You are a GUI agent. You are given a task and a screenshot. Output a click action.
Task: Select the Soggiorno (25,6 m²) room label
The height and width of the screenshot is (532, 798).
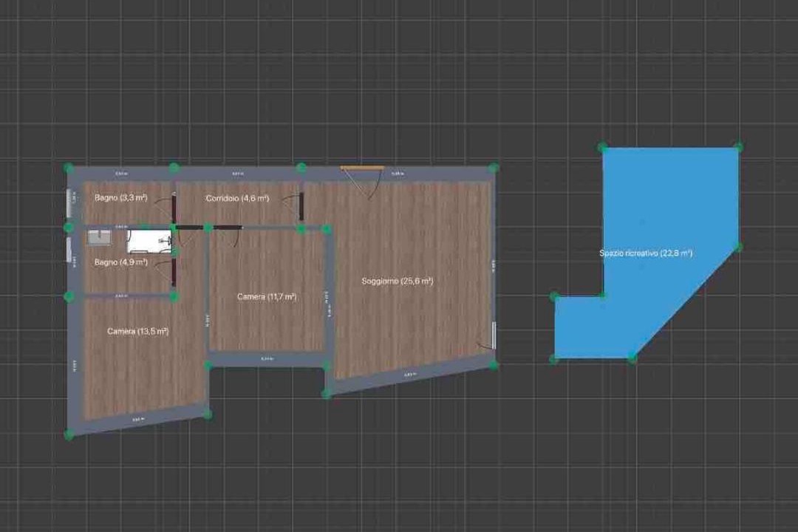pyautogui.click(x=397, y=282)
